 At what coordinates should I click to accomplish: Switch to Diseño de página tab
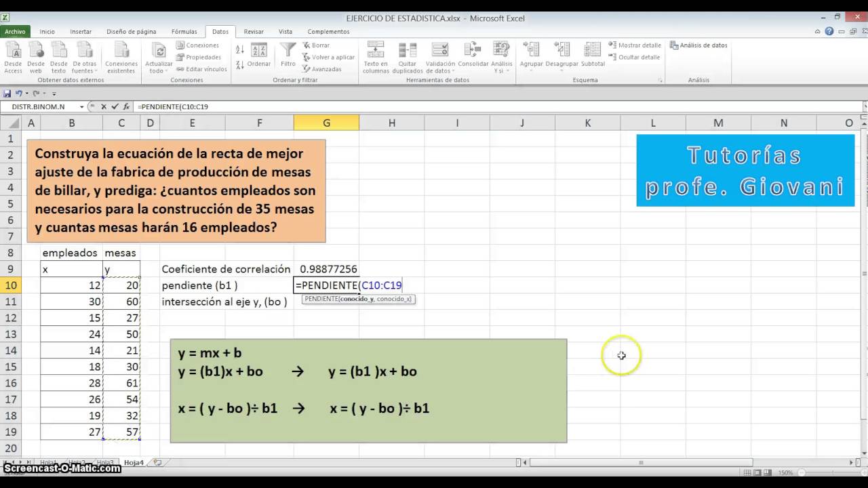pos(132,32)
